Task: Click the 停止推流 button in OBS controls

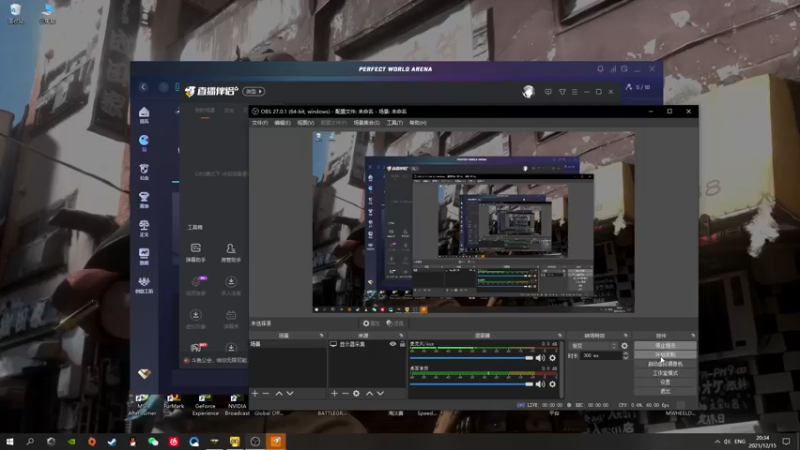Action: pyautogui.click(x=665, y=345)
